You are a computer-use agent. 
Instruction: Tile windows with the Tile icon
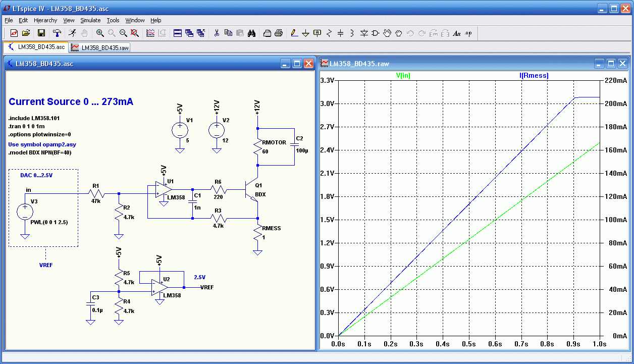(178, 33)
